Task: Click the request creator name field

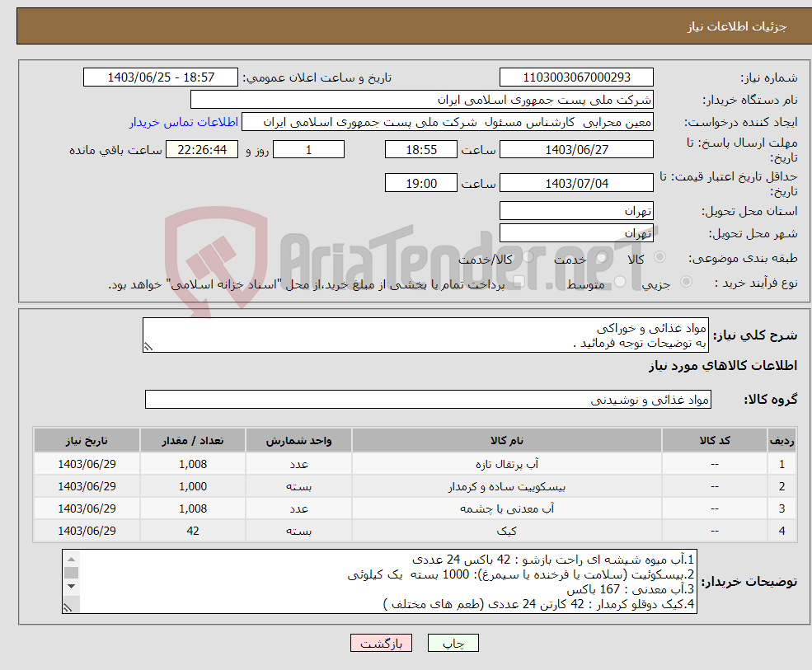Action: (x=448, y=122)
